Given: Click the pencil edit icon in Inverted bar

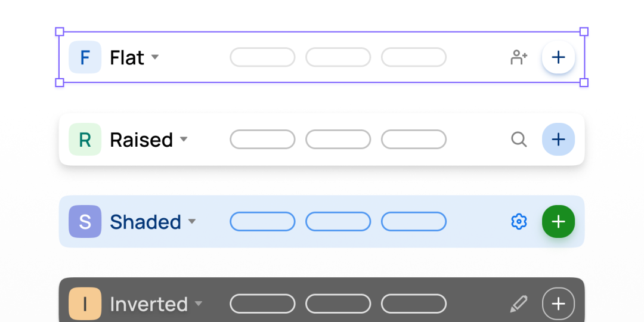Looking at the screenshot, I should tap(519, 304).
